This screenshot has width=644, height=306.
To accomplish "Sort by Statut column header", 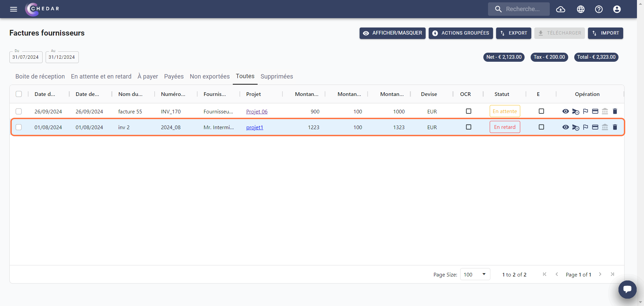I will (x=502, y=94).
